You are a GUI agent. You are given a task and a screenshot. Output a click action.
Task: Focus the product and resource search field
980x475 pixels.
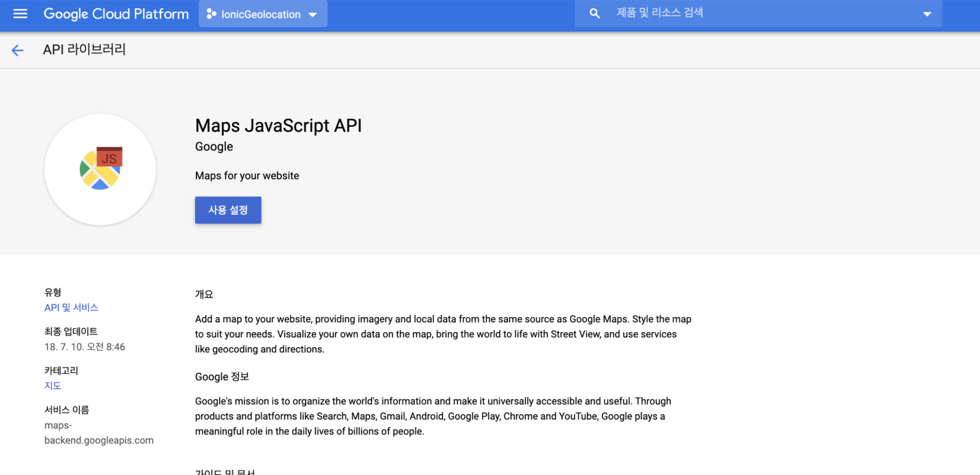coord(758,13)
